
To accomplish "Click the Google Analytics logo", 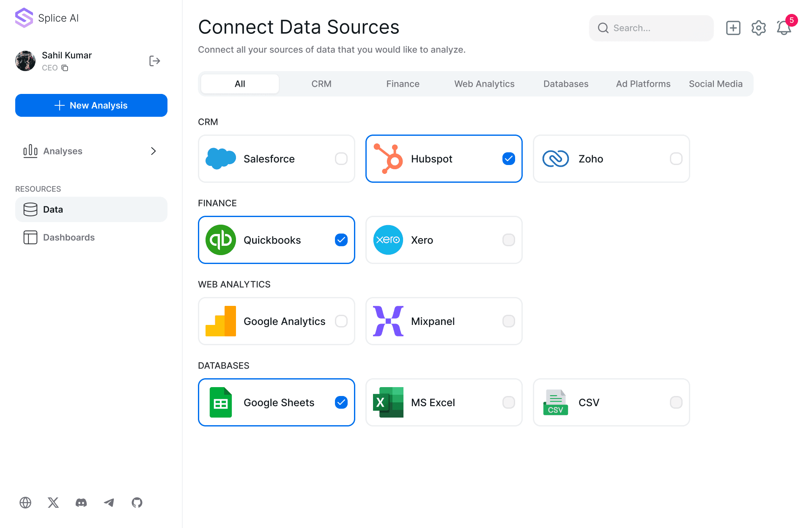I will click(x=221, y=321).
